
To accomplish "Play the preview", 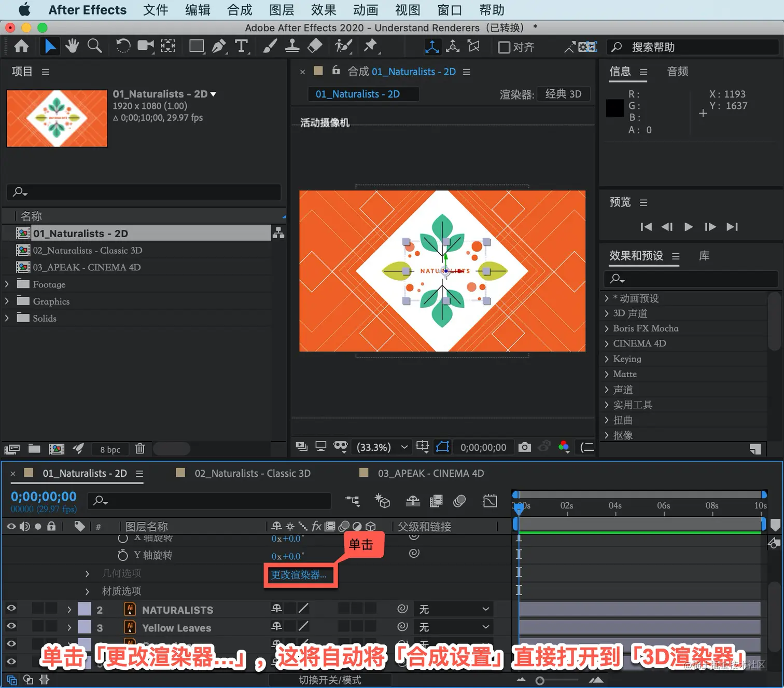I will click(x=689, y=227).
